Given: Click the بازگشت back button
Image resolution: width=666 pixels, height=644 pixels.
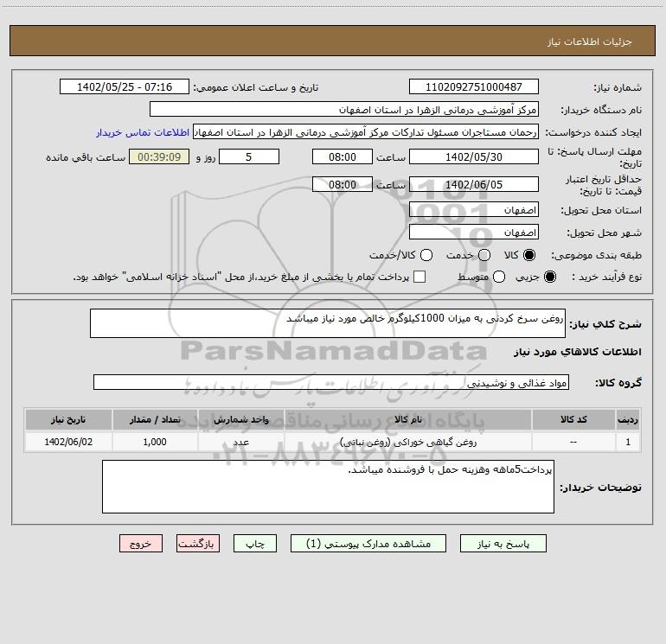Looking at the screenshot, I should point(198,544).
